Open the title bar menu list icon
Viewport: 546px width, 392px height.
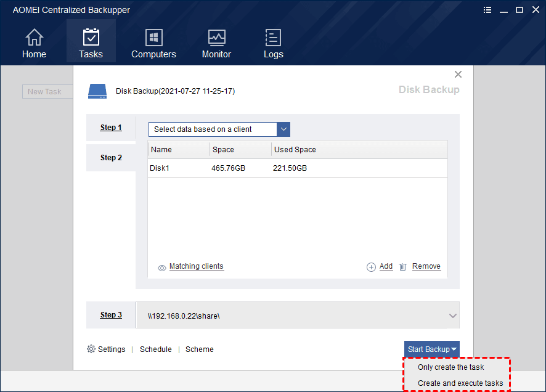[487, 10]
